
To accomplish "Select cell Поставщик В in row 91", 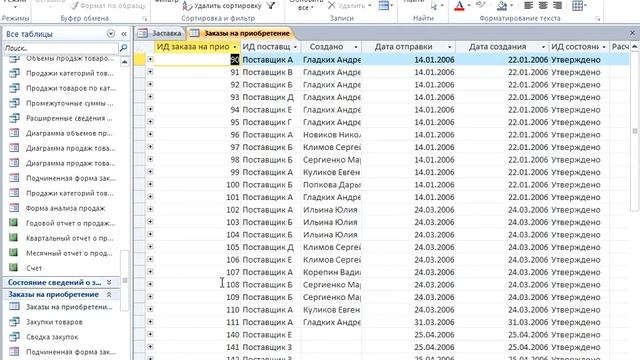I will 271,72.
